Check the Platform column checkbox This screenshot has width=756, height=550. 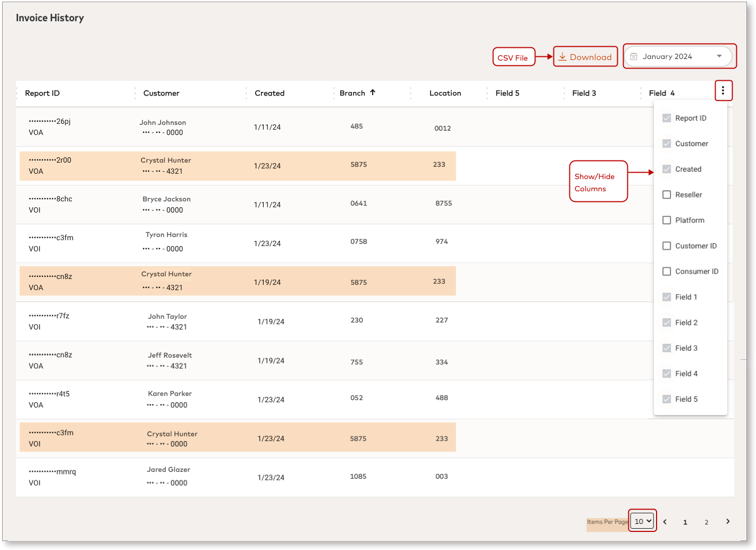667,220
